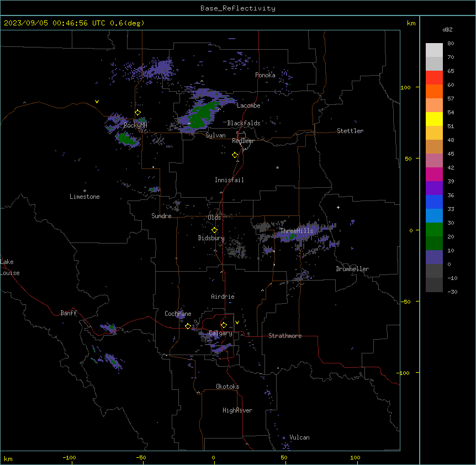Screen dimensions: 476x465
Task: Click the Sundre city label
Action: click(161, 216)
